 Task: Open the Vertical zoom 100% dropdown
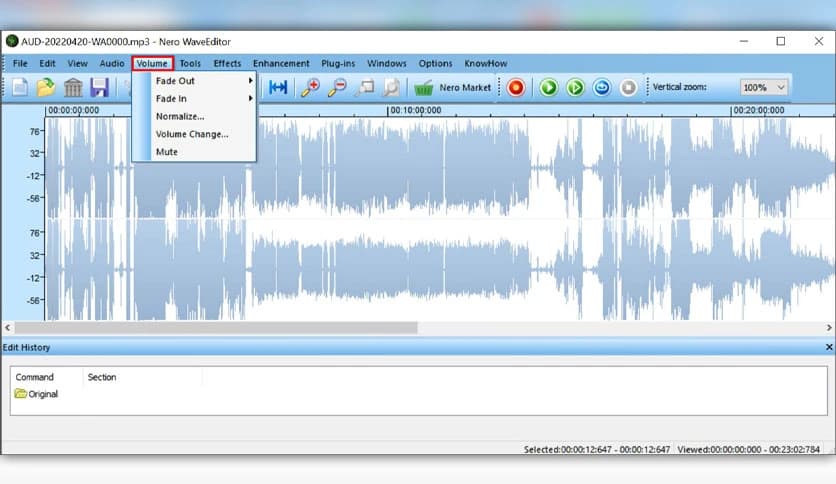(763, 87)
